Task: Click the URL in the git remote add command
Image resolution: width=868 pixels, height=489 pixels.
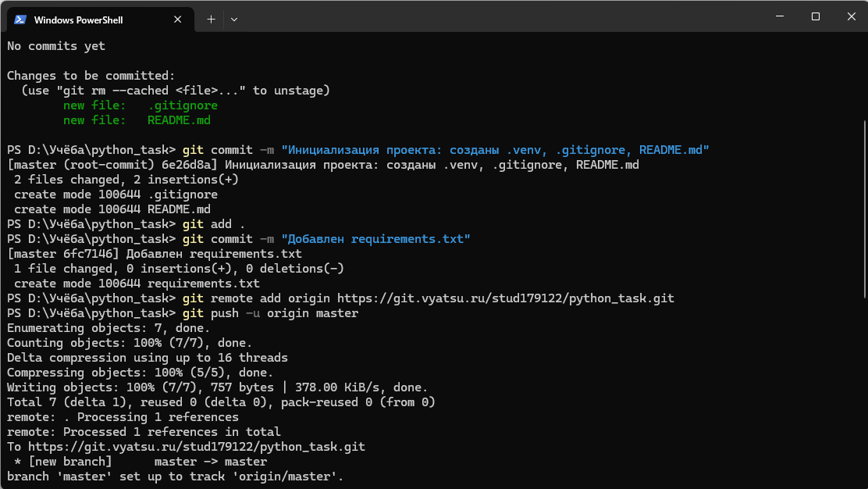Action: point(505,298)
